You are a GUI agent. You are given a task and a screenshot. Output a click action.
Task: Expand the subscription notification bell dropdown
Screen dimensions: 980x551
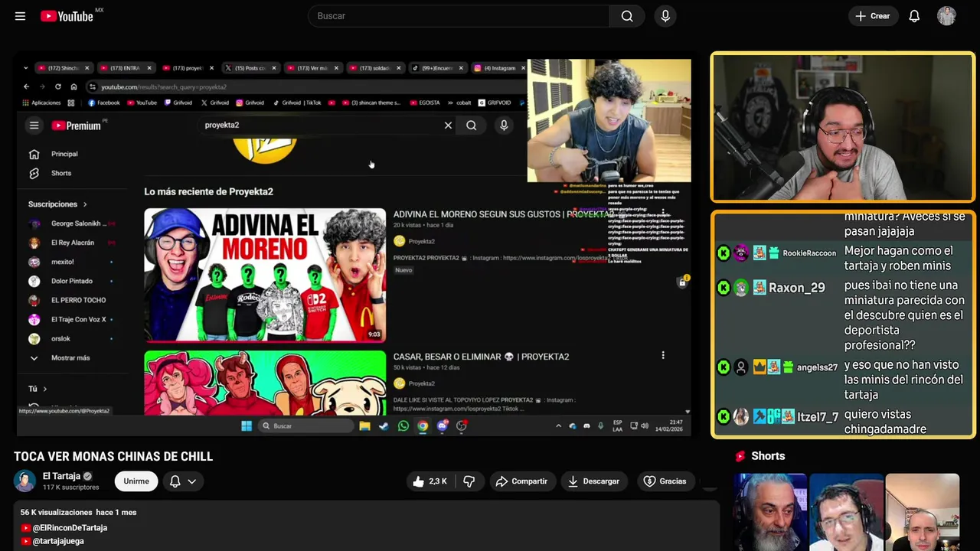click(183, 481)
